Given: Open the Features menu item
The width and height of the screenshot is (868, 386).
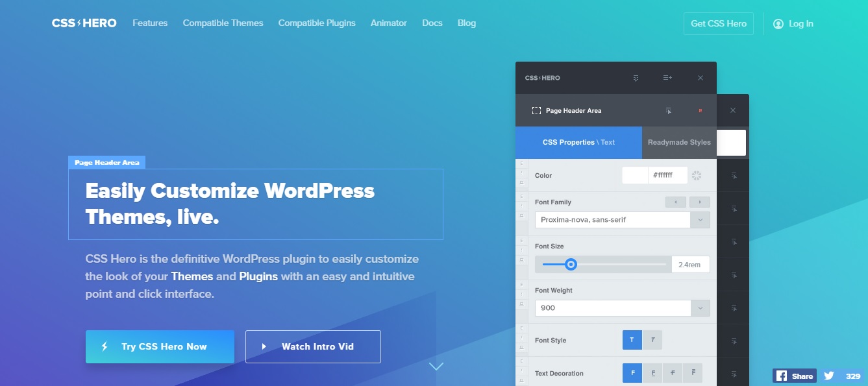Looking at the screenshot, I should pos(150,23).
